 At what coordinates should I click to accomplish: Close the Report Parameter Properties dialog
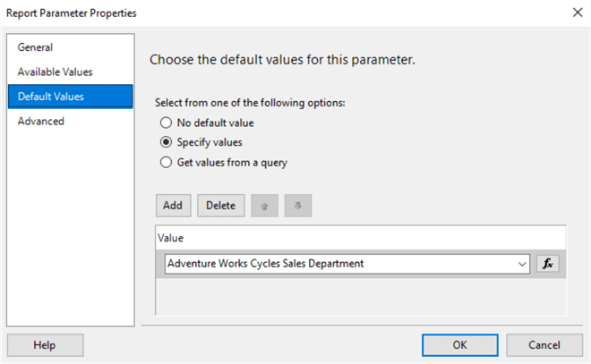pyautogui.click(x=572, y=13)
